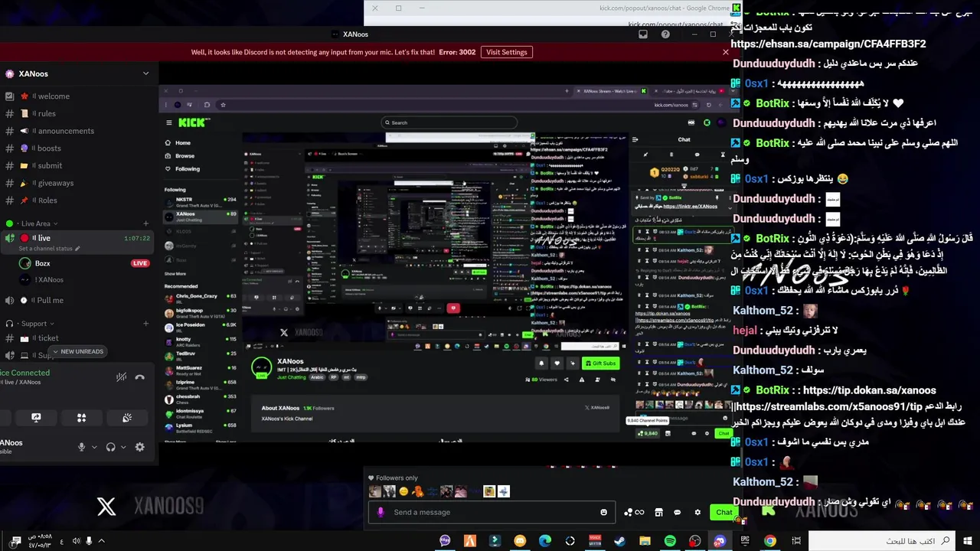
Task: Open Task View on the taskbar
Action: (796, 541)
